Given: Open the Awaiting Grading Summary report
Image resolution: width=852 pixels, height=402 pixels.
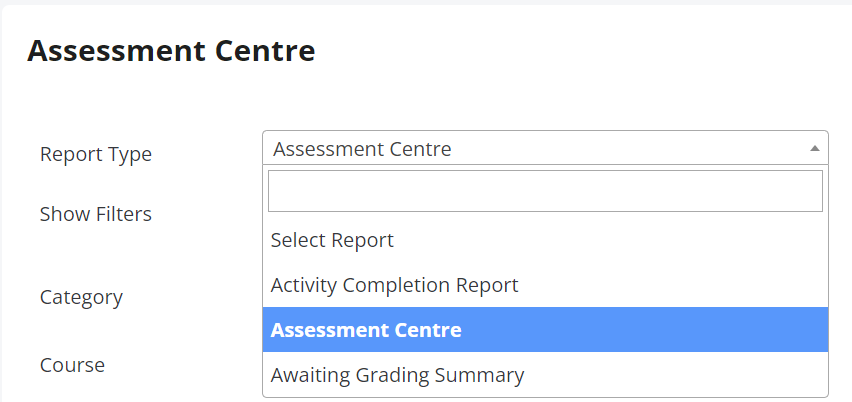Looking at the screenshot, I should tap(545, 375).
